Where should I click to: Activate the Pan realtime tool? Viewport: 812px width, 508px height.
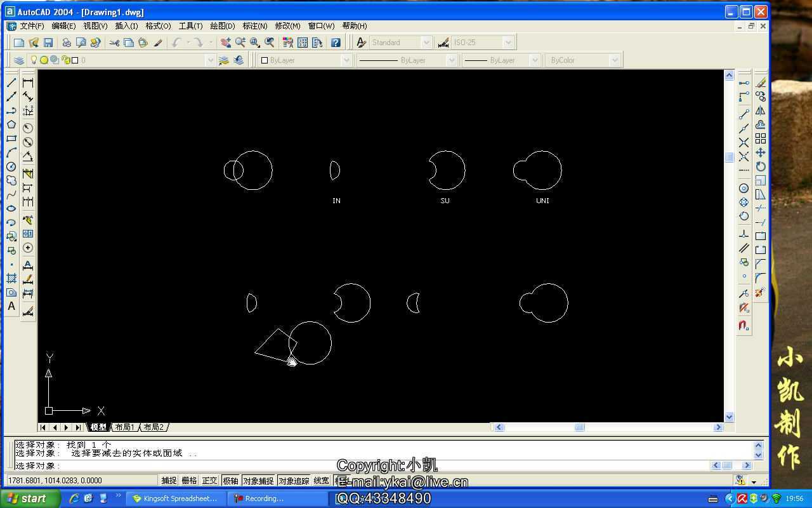226,43
